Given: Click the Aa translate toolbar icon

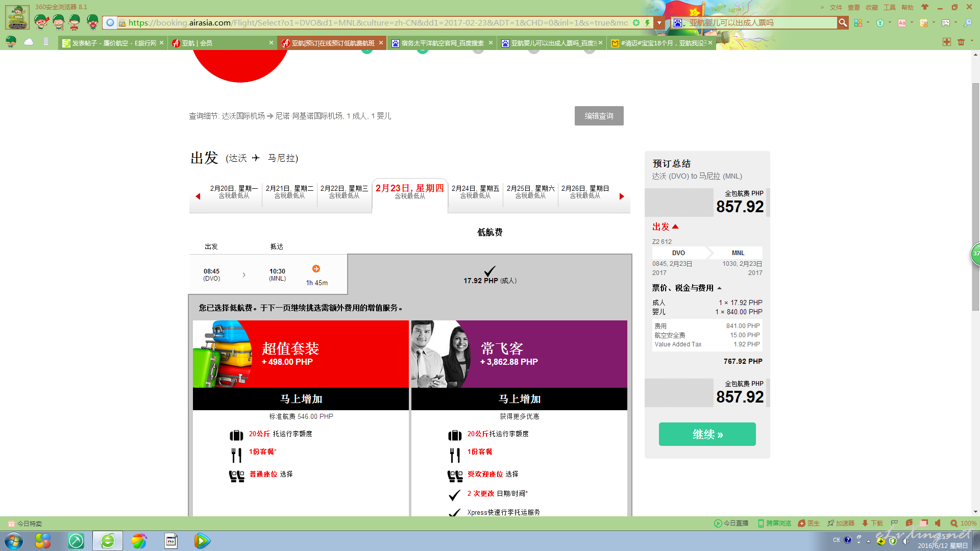Looking at the screenshot, I should click(902, 22).
